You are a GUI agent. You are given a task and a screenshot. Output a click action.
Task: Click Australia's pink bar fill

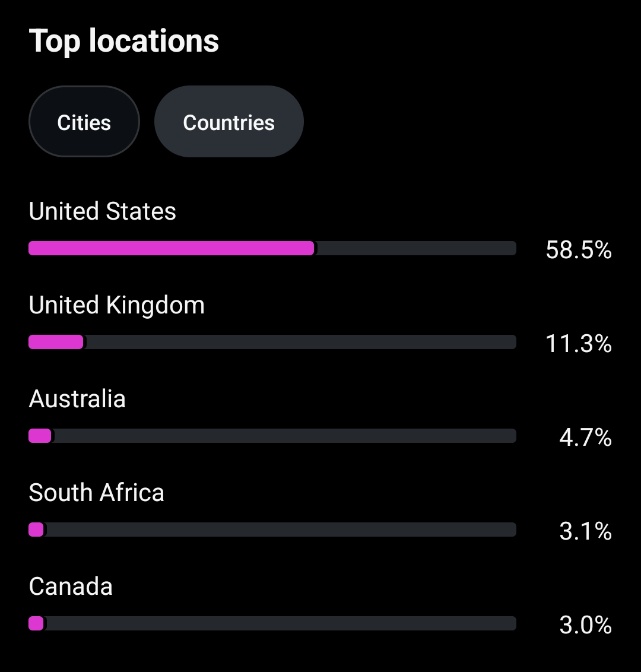point(40,436)
